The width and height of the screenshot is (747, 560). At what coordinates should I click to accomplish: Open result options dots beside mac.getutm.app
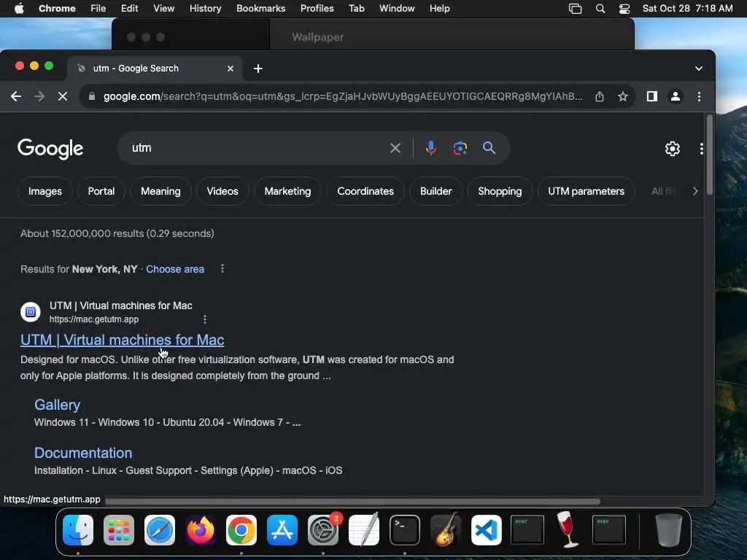coord(205,319)
